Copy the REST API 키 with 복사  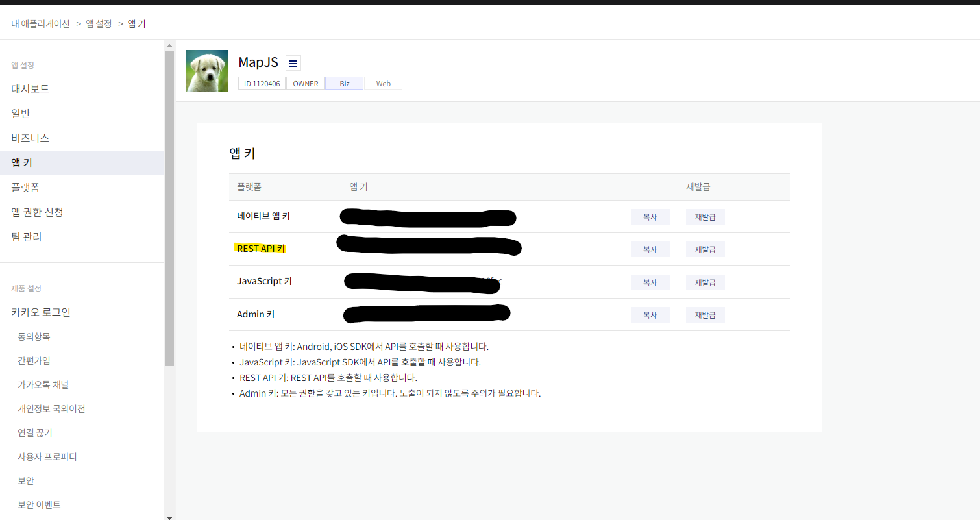click(x=650, y=249)
